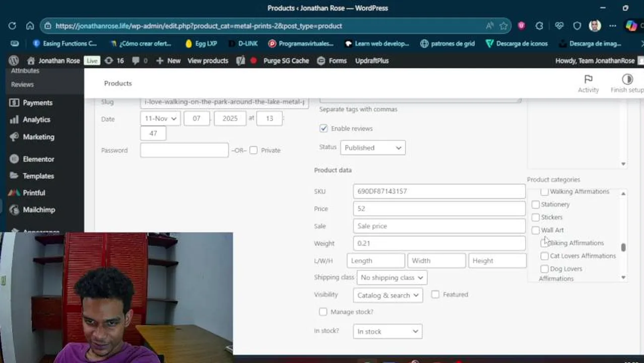Open the Brave shield icon in the address bar
The width and height of the screenshot is (644, 363).
521,26
